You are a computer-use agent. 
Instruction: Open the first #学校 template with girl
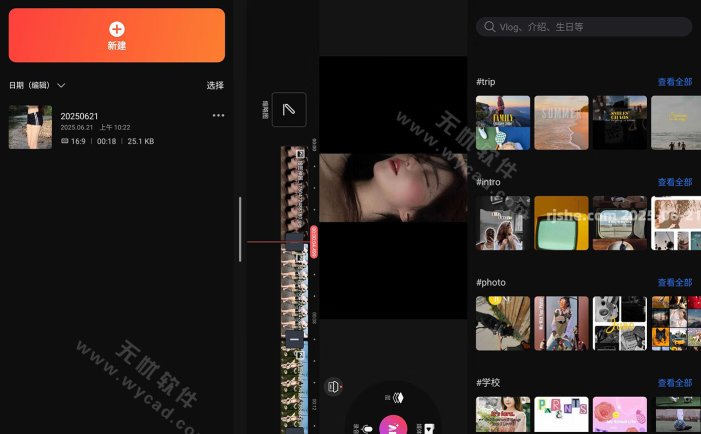click(503, 414)
